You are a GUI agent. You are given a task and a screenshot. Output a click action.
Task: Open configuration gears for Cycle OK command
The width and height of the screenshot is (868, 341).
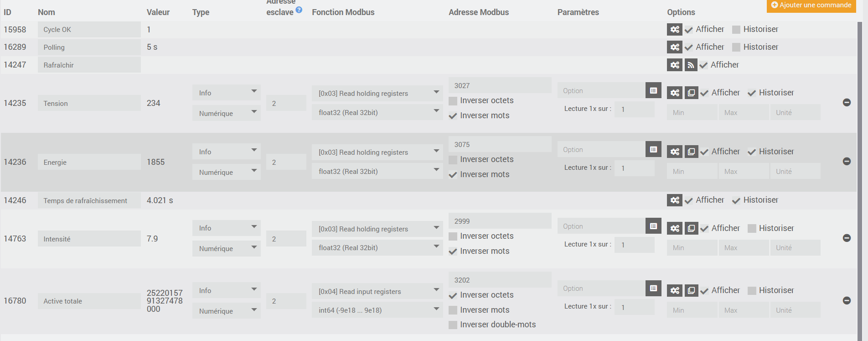click(675, 30)
